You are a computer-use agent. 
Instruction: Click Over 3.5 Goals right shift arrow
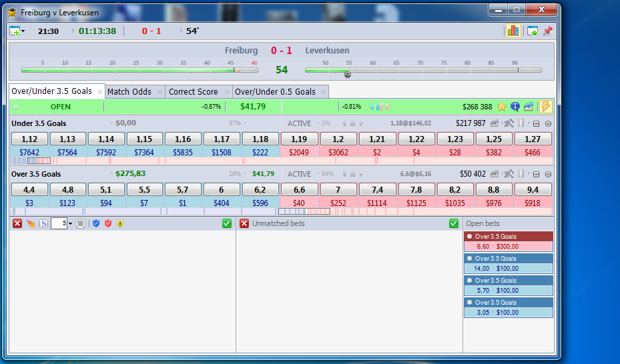[x=362, y=174]
